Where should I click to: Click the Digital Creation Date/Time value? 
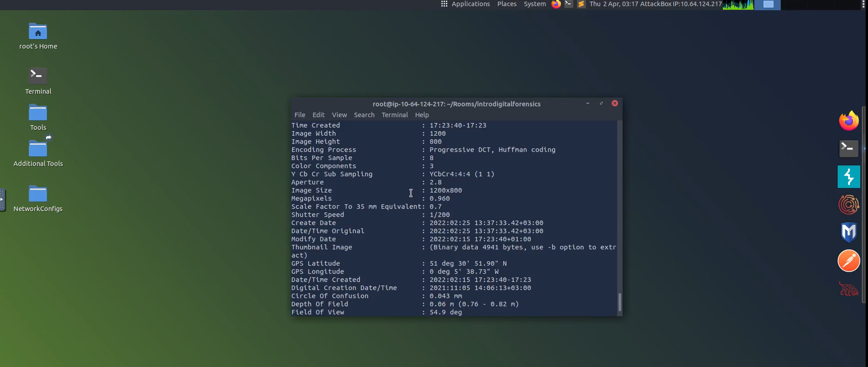[480, 288]
